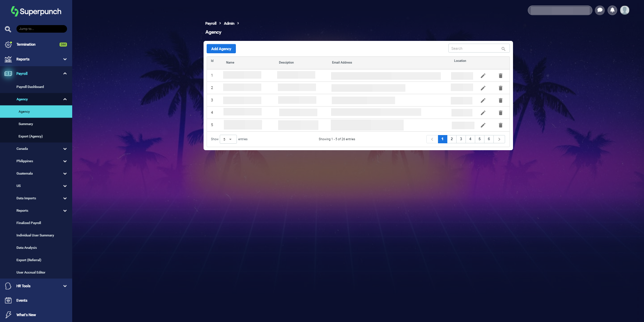This screenshot has width=644, height=322.
Task: Select Export (Agency) in sidebar
Action: pos(31,136)
